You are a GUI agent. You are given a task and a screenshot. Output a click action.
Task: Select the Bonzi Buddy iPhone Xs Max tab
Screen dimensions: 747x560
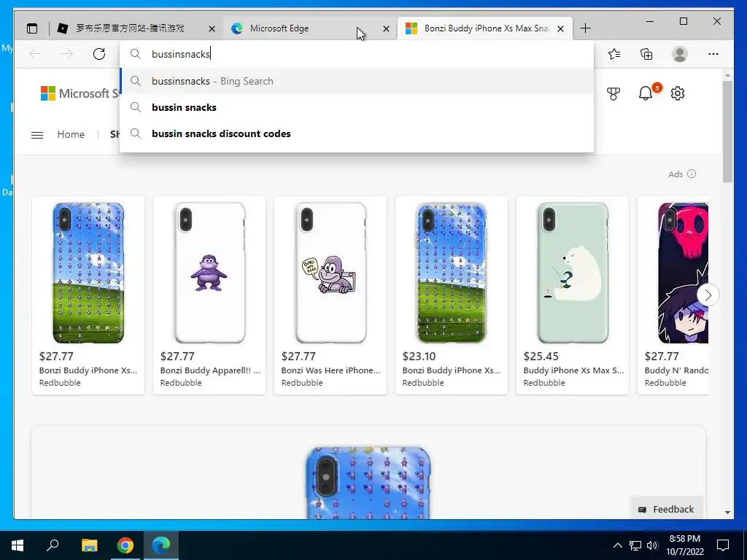point(485,28)
